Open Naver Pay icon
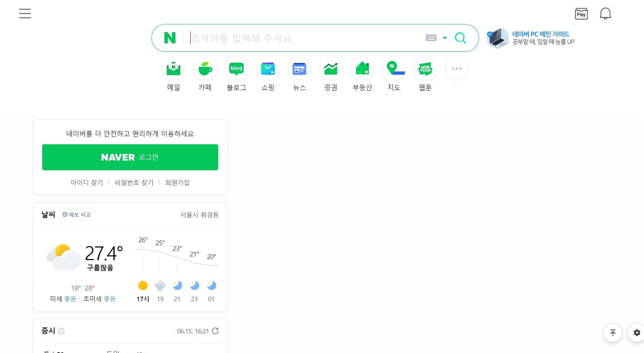 [x=581, y=14]
